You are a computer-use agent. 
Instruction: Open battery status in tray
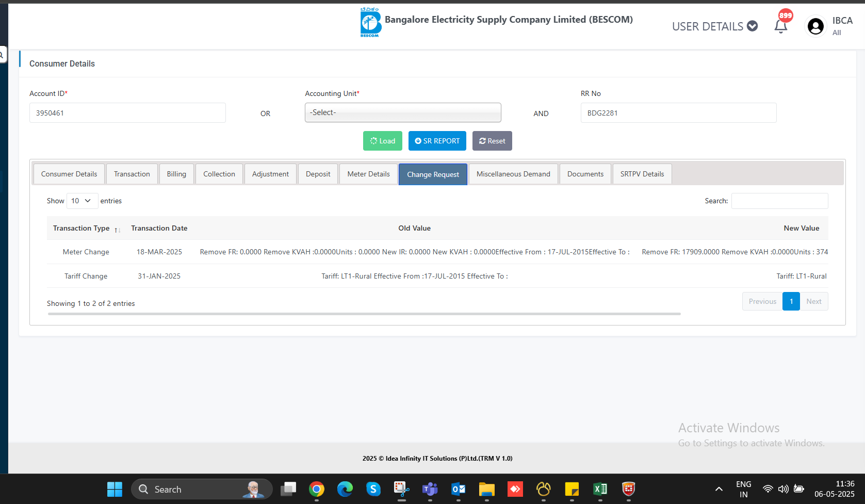[799, 489]
